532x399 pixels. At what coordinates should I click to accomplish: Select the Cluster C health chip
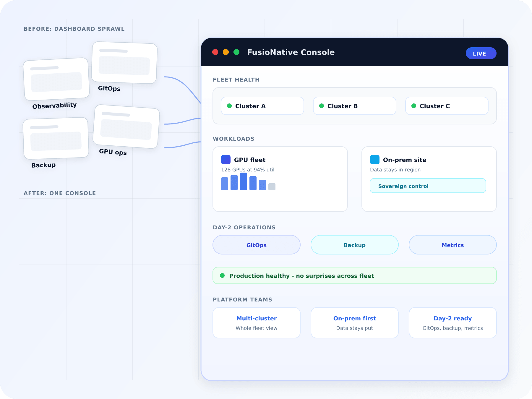click(447, 106)
